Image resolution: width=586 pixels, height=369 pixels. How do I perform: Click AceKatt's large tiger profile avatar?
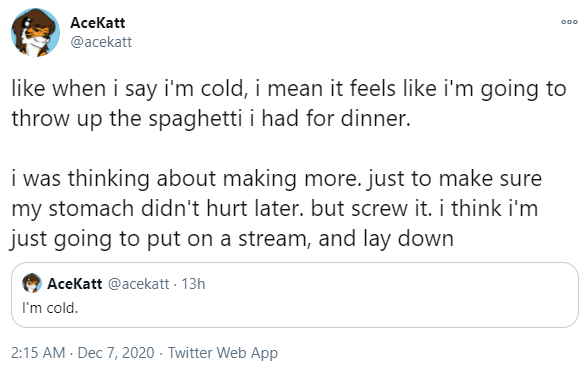pos(36,33)
